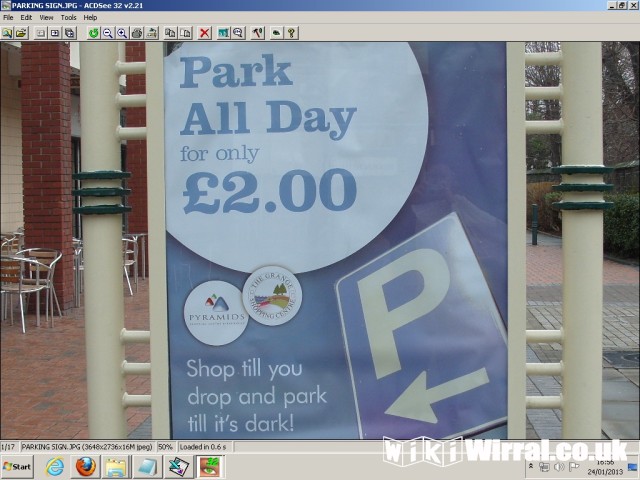
Task: Click the Zoom Out magnifier icon
Action: click(x=108, y=33)
